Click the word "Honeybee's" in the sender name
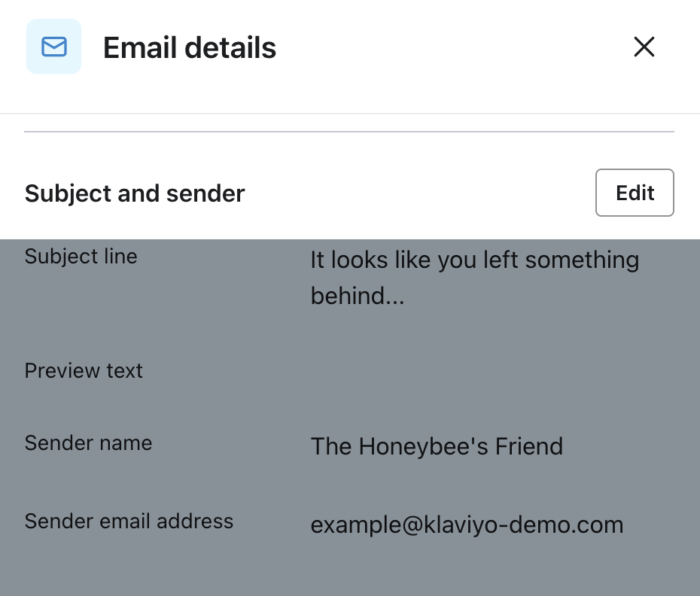 (x=424, y=446)
